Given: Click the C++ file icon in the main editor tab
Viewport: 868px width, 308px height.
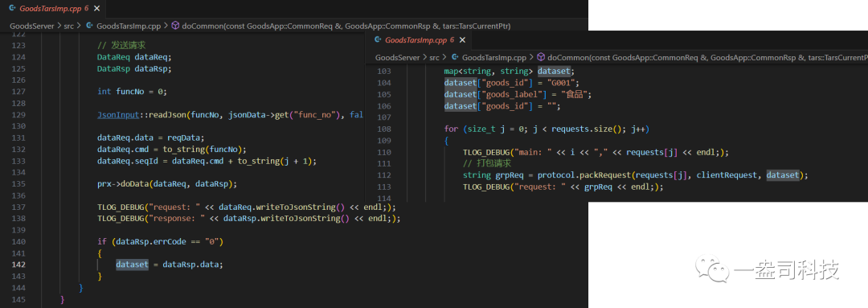Looking at the screenshot, I should (x=12, y=9).
